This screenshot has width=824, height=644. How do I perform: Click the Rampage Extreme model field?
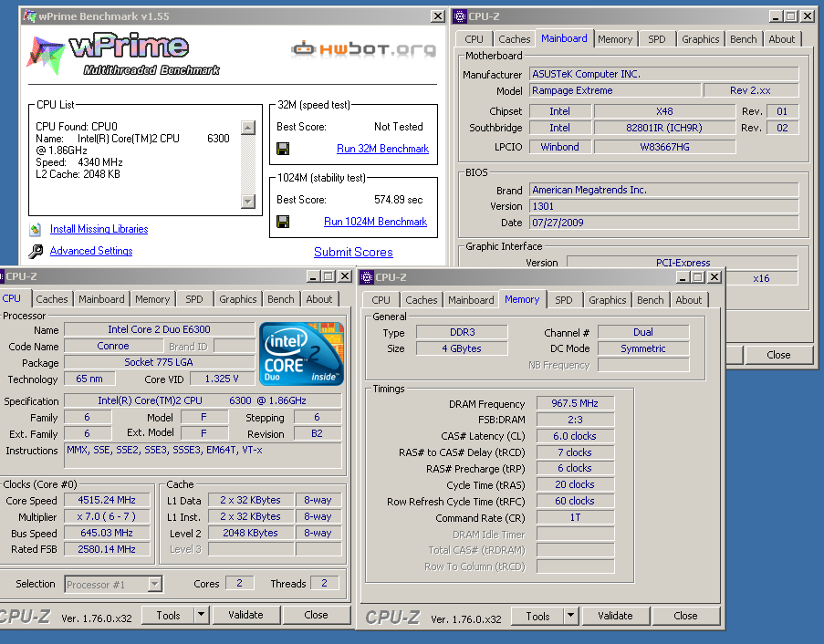[615, 90]
